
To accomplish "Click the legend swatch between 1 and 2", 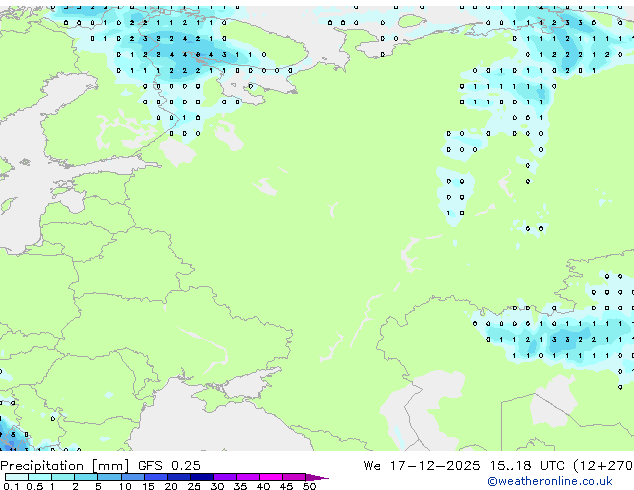I will pyautogui.click(x=63, y=477).
